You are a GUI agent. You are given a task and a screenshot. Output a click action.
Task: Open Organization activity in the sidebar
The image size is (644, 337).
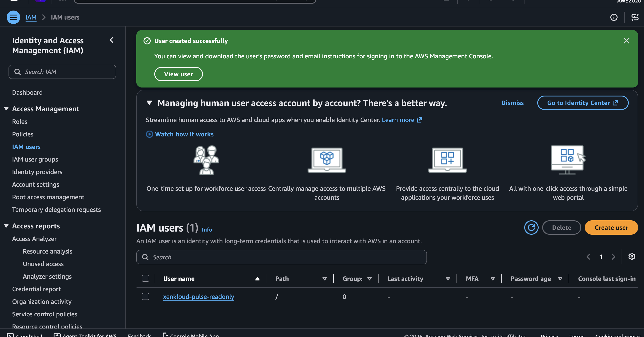(x=42, y=302)
